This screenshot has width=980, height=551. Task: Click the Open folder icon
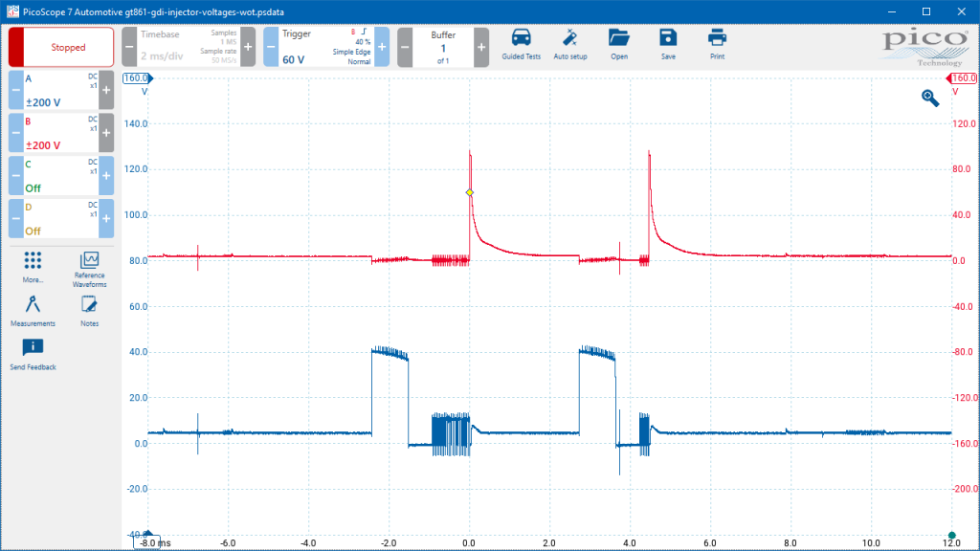(619, 44)
